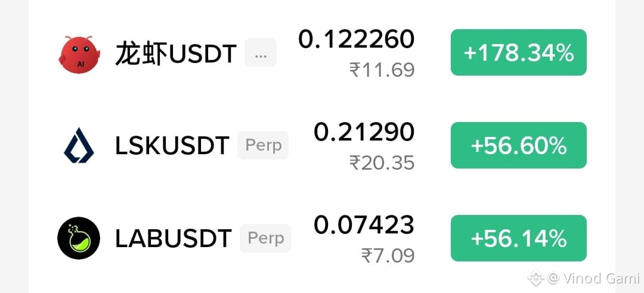Open the LSKUSDT trading pair name

(x=172, y=146)
